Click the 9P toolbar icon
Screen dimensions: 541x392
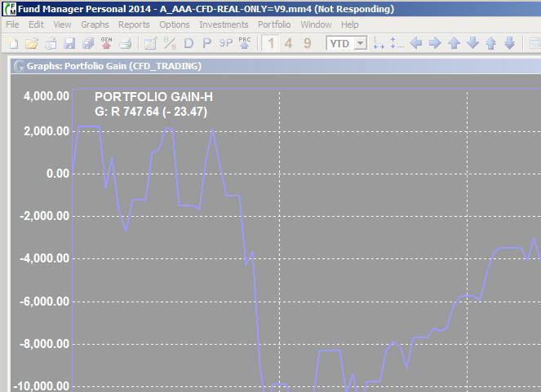(226, 43)
